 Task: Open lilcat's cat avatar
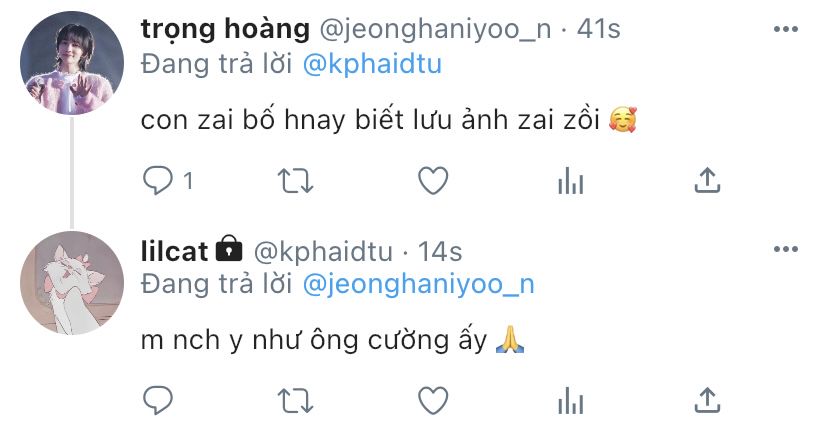click(x=72, y=283)
